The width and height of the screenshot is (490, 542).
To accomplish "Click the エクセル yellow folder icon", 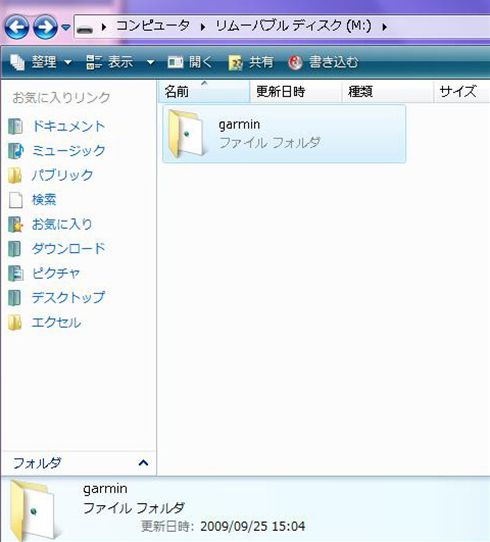I will coord(15,323).
